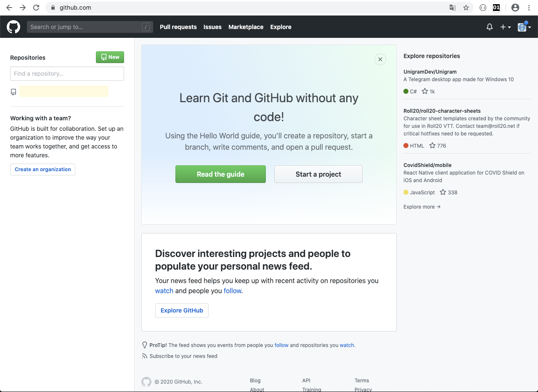Viewport: 538px width, 392px height.
Task: Click the 776 star count icon
Action: pyautogui.click(x=432, y=146)
